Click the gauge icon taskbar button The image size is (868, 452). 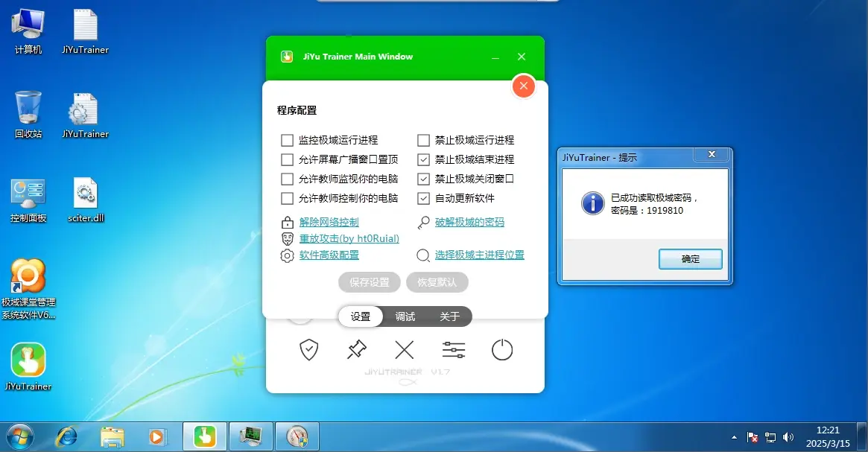click(297, 437)
